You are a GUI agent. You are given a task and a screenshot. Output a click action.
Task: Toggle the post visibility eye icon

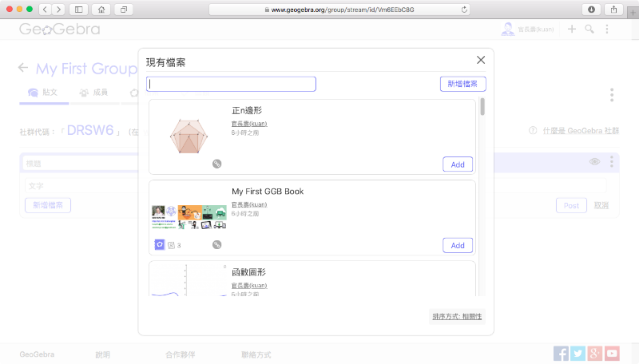click(594, 161)
